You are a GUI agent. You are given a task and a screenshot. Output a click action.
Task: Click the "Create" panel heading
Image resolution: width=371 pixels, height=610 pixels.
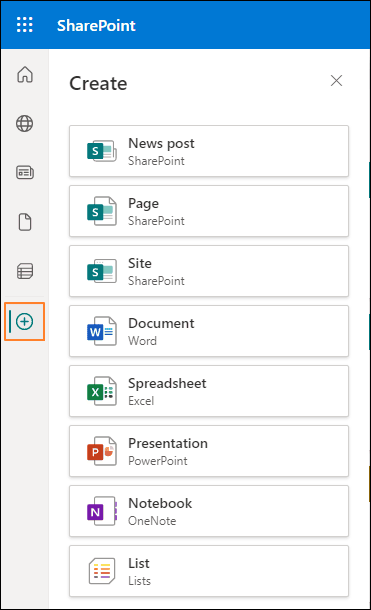coord(98,83)
